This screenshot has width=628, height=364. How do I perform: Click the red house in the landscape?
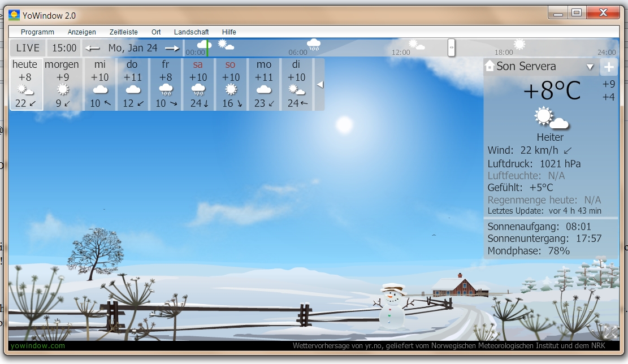click(460, 286)
